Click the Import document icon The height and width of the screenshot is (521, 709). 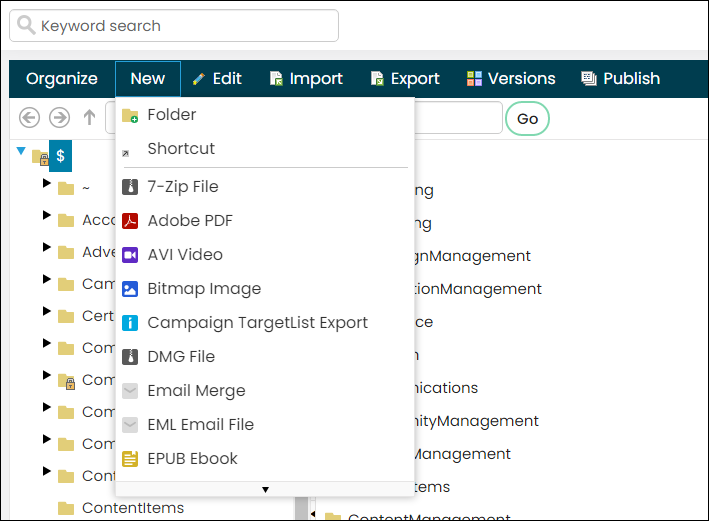276,79
